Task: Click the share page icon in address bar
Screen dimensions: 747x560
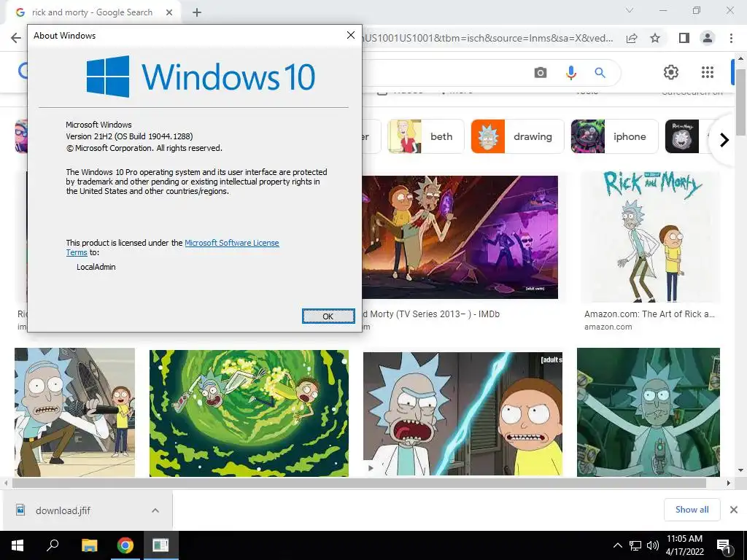Action: 632,38
